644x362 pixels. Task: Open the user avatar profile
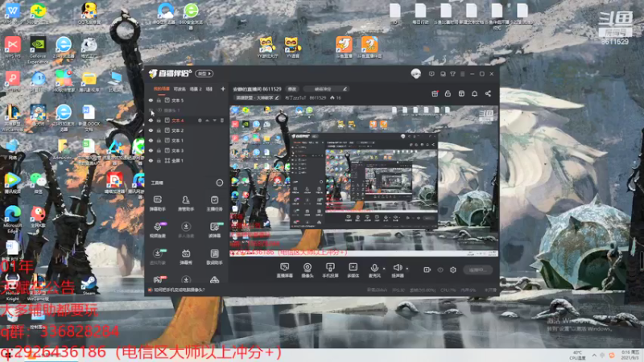(415, 73)
